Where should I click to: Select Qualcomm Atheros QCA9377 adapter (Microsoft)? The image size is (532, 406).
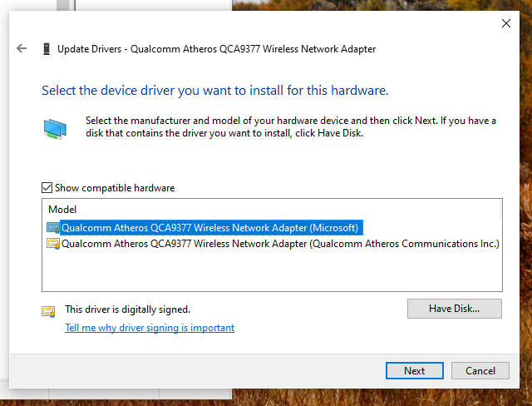209,228
